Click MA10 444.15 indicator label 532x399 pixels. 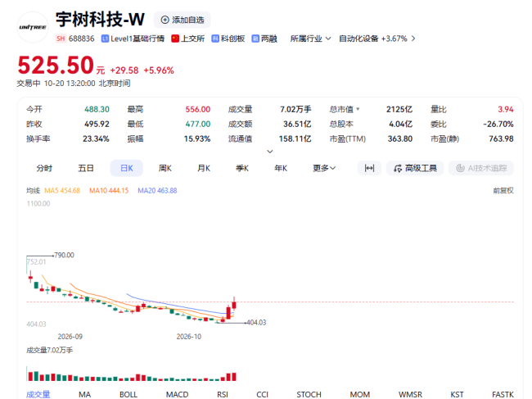coord(109,191)
